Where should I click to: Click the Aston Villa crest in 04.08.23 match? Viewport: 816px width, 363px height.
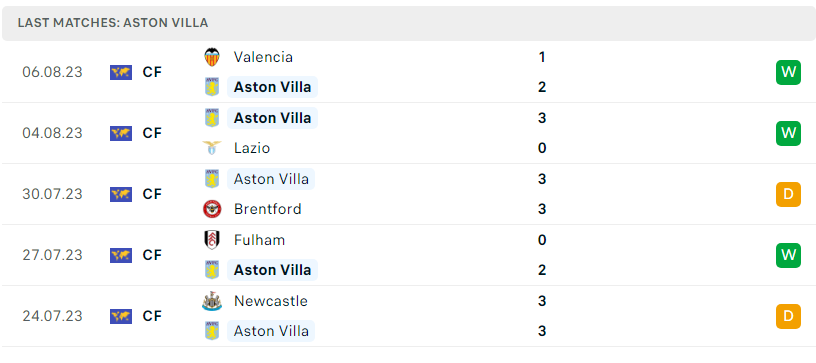tap(212, 118)
